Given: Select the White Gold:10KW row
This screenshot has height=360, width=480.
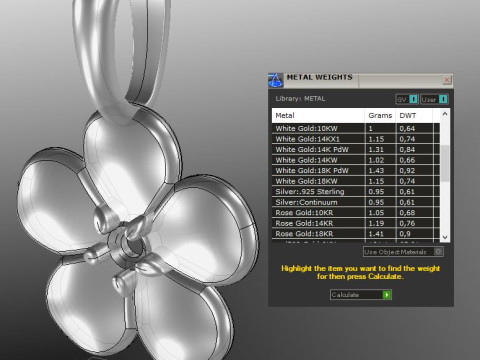Looking at the screenshot, I should point(356,128).
